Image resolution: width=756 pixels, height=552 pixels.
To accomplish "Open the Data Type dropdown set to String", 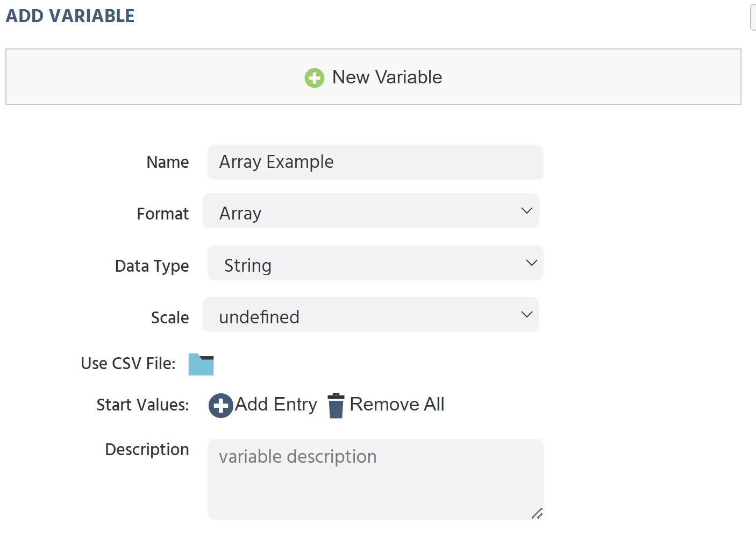I will tap(375, 263).
